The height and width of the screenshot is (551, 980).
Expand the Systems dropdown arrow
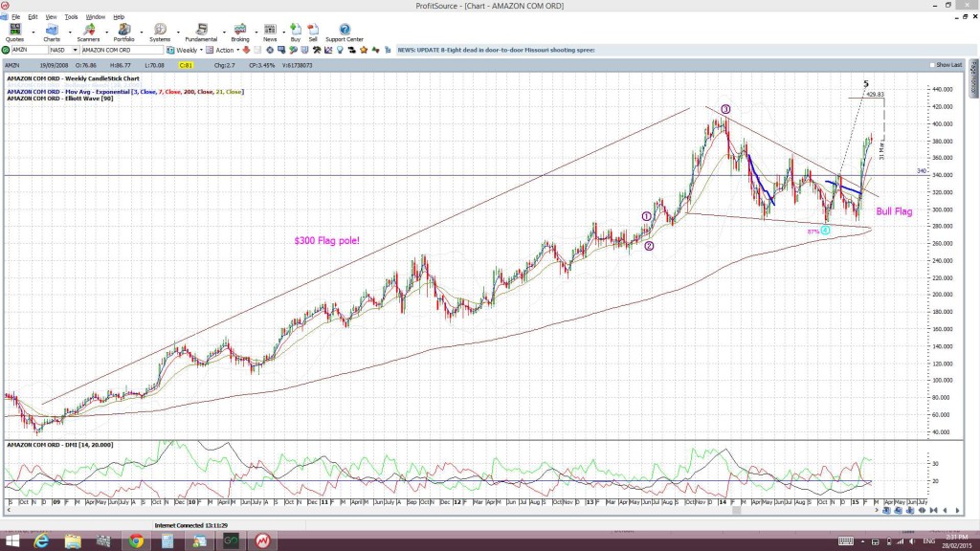tap(177, 32)
